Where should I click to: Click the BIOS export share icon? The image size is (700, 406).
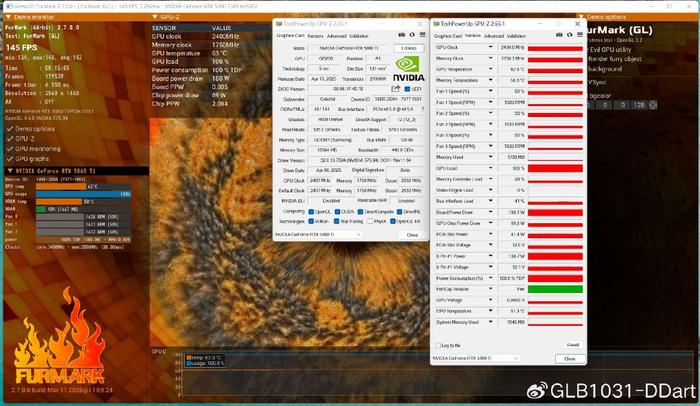click(x=395, y=89)
